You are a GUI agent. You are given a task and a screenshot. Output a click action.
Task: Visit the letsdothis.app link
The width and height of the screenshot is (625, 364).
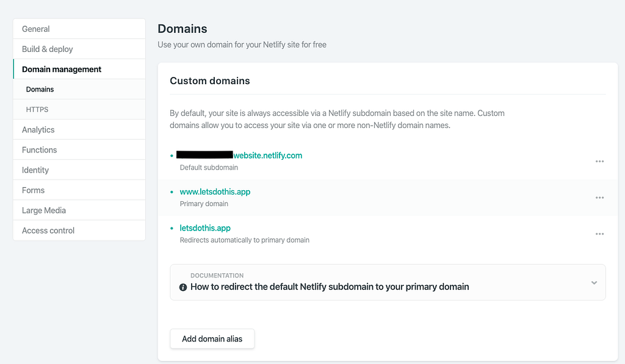click(x=205, y=228)
